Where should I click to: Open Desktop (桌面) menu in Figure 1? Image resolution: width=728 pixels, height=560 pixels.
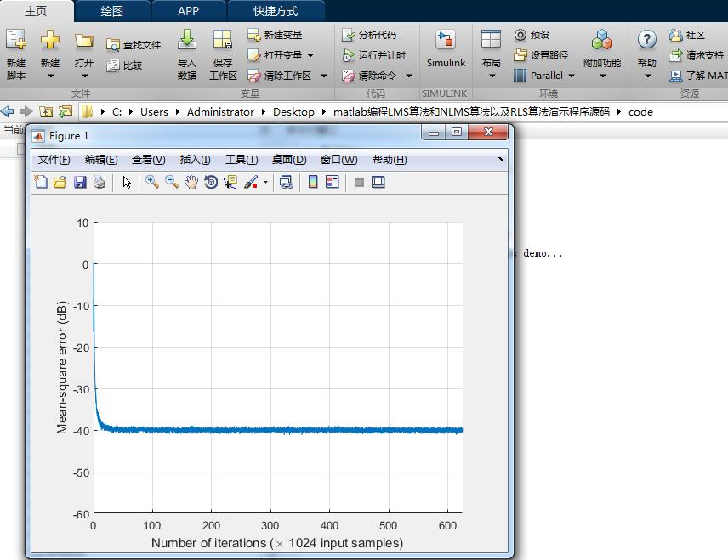[x=289, y=160]
